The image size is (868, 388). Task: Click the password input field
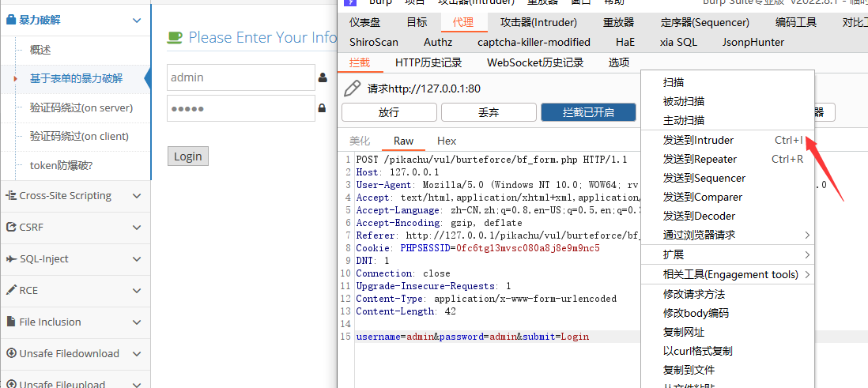click(x=241, y=108)
